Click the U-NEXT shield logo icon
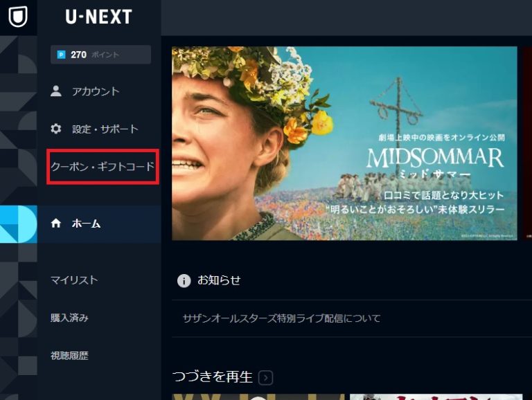 coord(18,17)
